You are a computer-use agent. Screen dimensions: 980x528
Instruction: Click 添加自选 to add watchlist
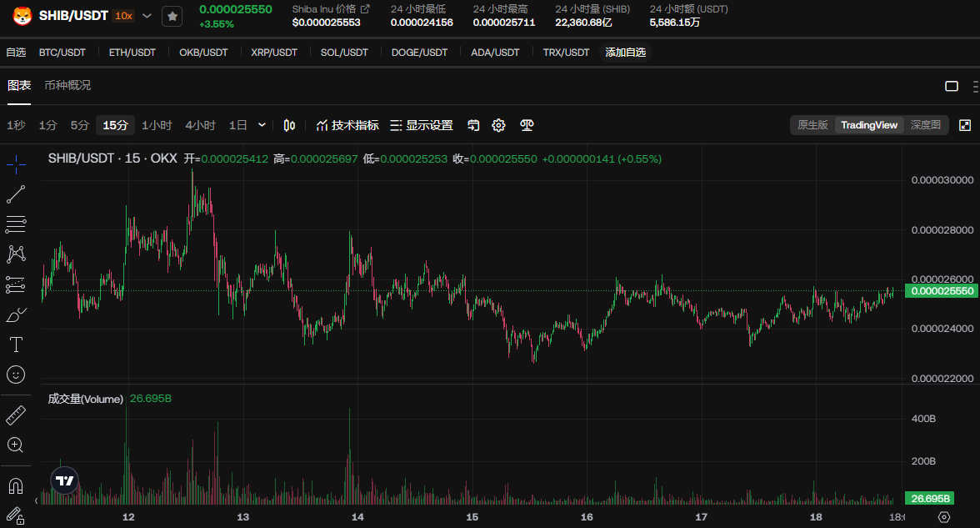(625, 53)
